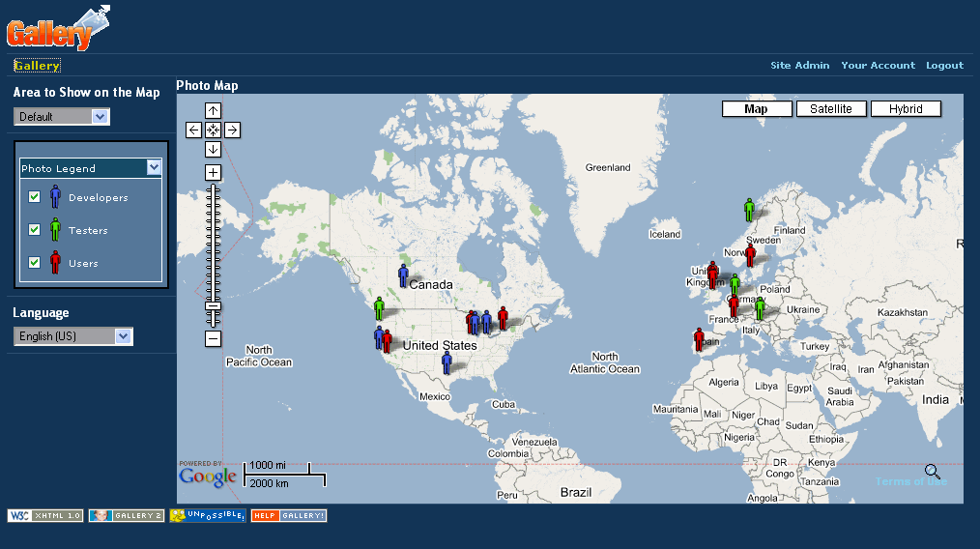The width and height of the screenshot is (980, 549).
Task: Click the green marker over Germany
Action: 735,284
